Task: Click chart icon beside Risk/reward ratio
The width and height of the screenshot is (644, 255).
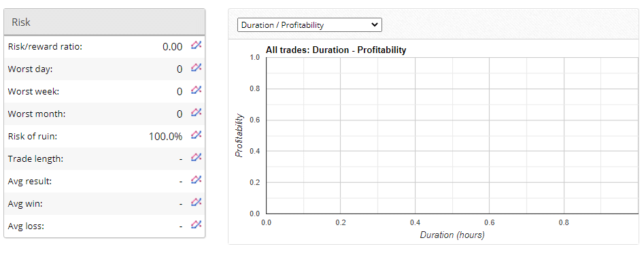Action: (197, 45)
